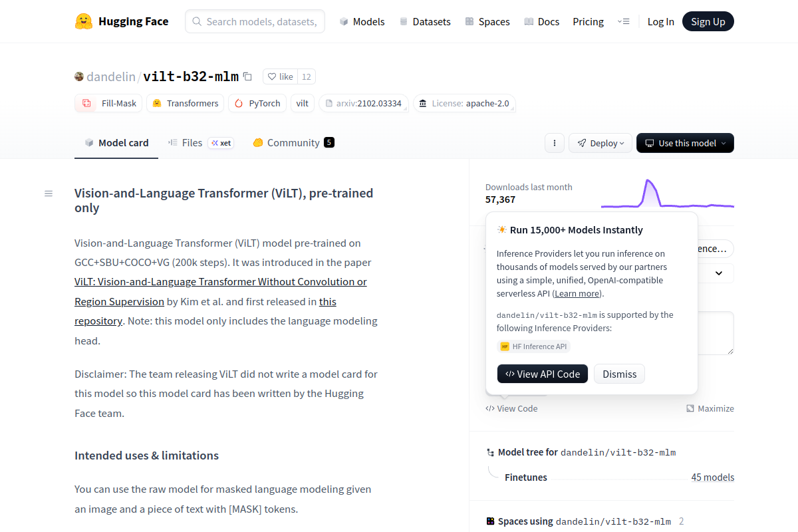
Task: Click the HF Inference API provider badge
Action: pyautogui.click(x=533, y=346)
